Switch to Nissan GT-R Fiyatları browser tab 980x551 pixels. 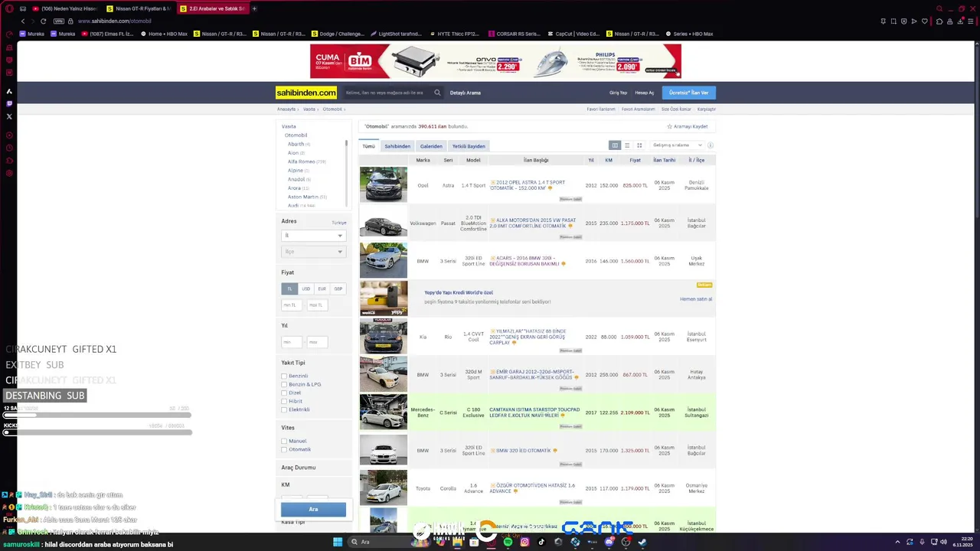click(139, 8)
